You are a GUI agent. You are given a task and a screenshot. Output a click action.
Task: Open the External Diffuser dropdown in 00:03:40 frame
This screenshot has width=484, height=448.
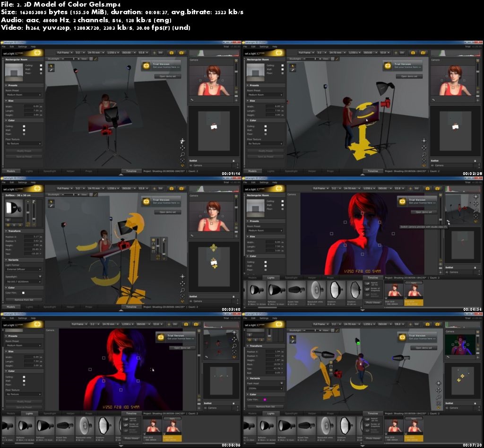[x=23, y=270]
